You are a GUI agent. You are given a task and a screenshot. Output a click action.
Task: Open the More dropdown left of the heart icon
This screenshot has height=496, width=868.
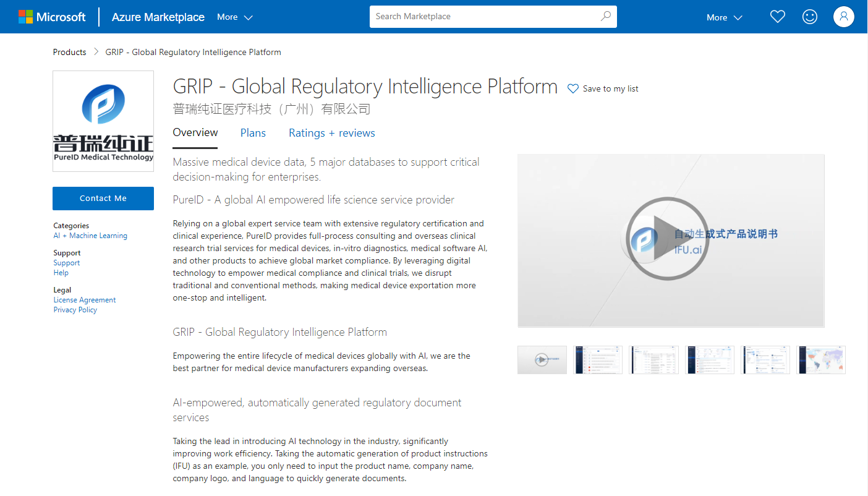[725, 17]
